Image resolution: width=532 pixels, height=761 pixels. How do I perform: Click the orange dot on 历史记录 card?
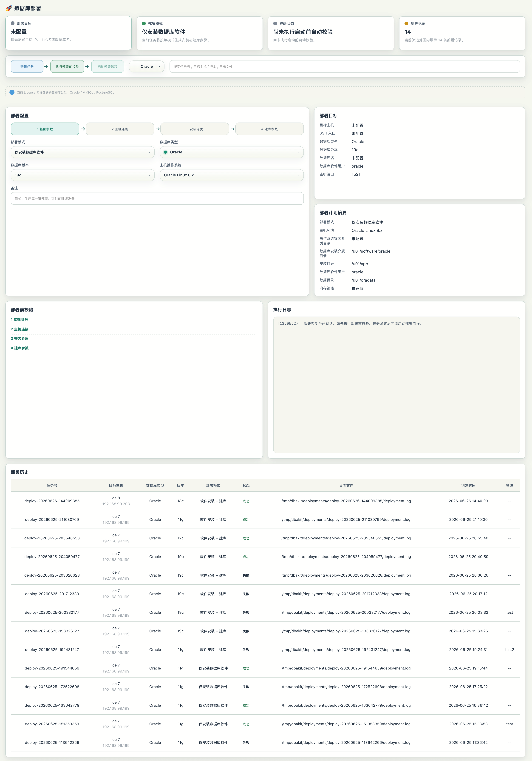406,23
